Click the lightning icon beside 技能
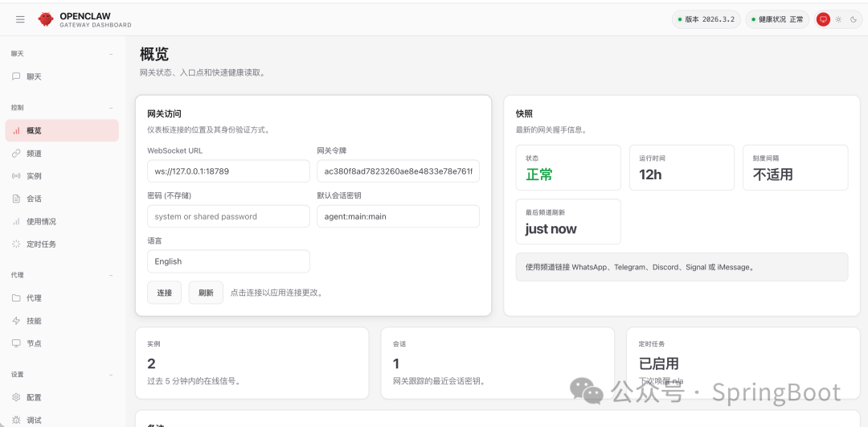This screenshot has height=427, width=868. click(17, 321)
